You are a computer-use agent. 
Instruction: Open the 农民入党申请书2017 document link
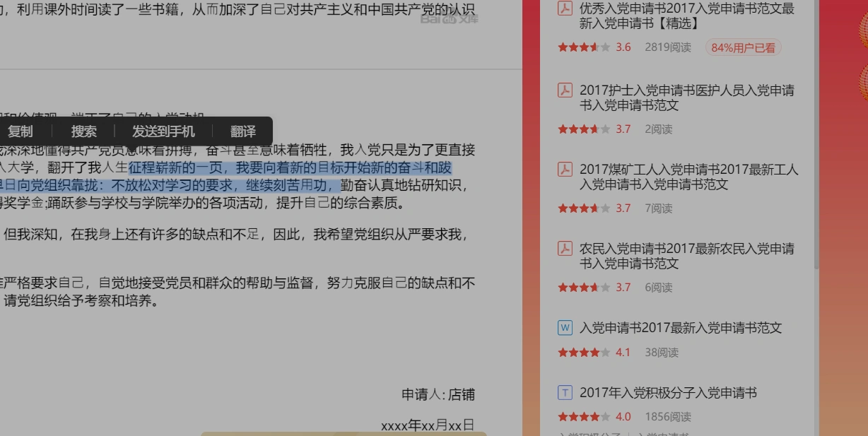pos(682,256)
